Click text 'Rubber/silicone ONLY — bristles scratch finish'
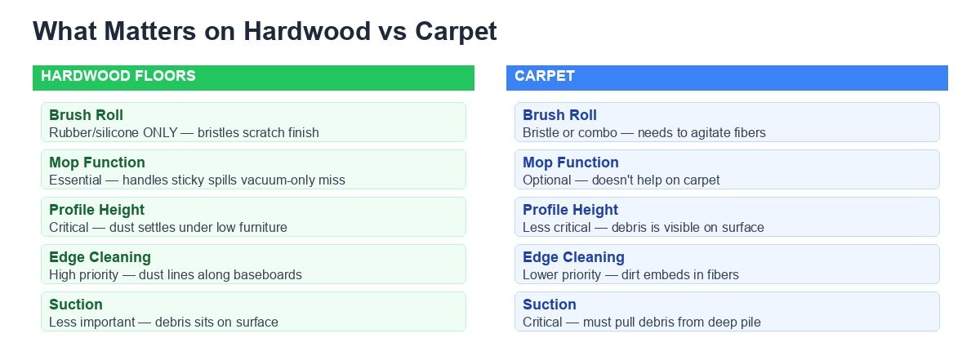This screenshot has width=980, height=356. (184, 132)
